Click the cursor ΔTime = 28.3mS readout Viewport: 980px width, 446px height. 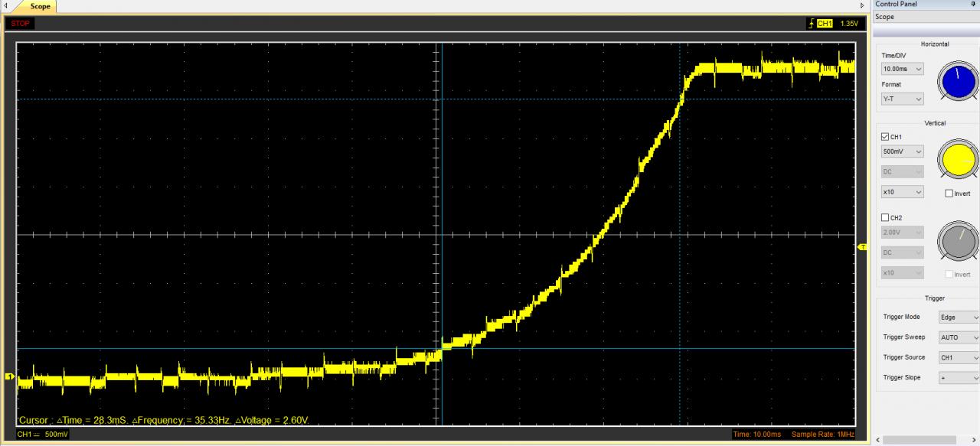(92, 421)
